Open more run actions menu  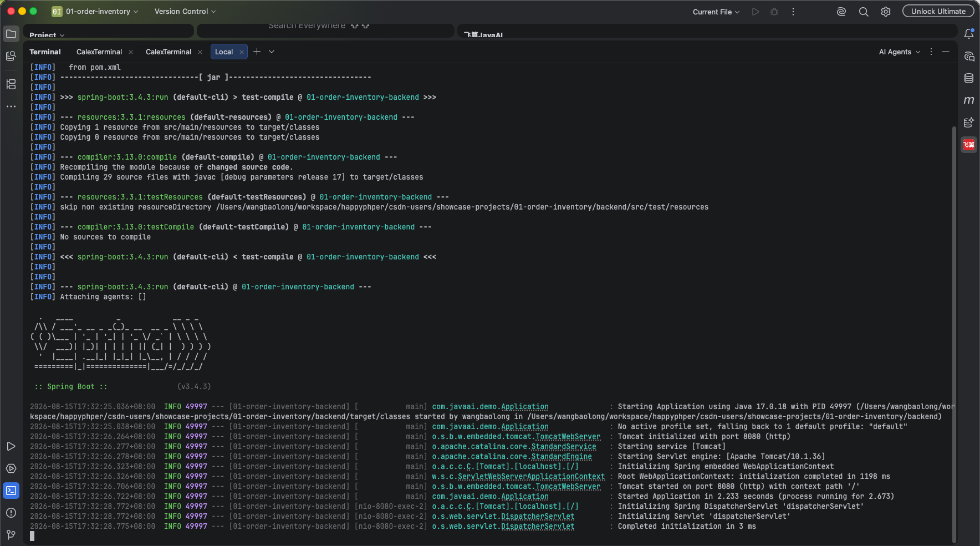pos(793,12)
